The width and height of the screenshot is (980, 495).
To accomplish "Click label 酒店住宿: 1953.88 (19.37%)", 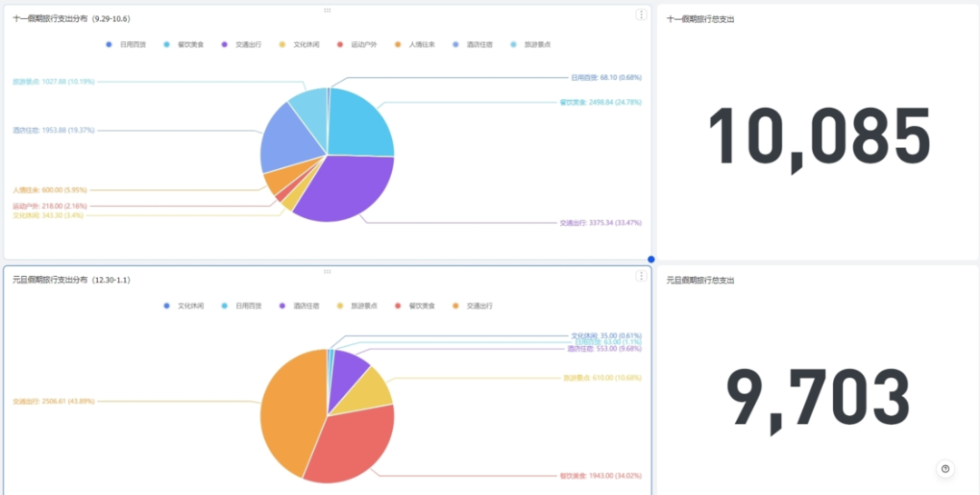I will [54, 130].
